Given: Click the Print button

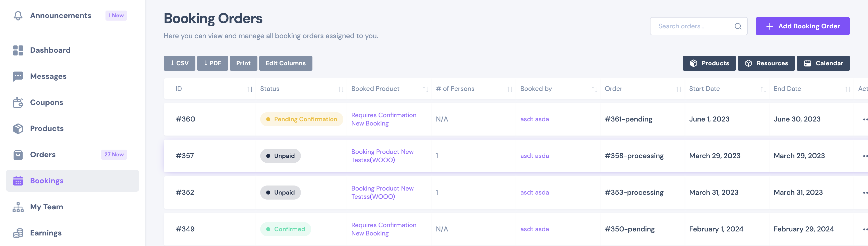Looking at the screenshot, I should click(x=243, y=63).
